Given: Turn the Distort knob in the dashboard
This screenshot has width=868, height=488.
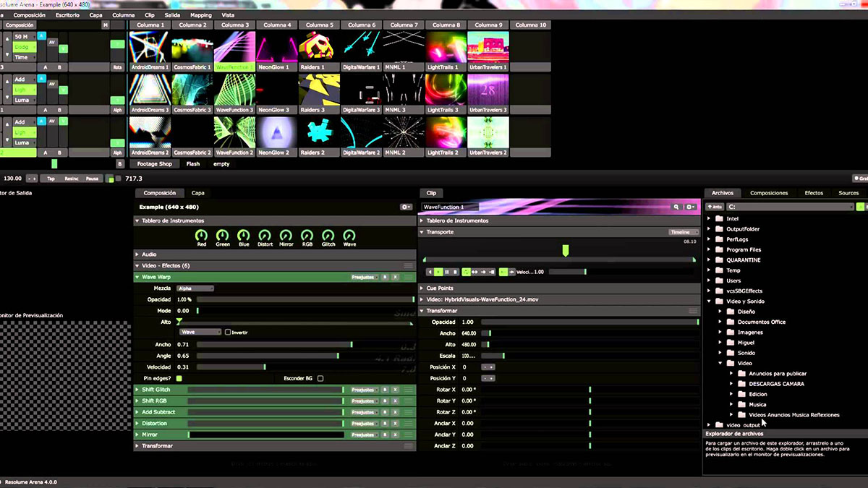Looking at the screenshot, I should pyautogui.click(x=265, y=234).
